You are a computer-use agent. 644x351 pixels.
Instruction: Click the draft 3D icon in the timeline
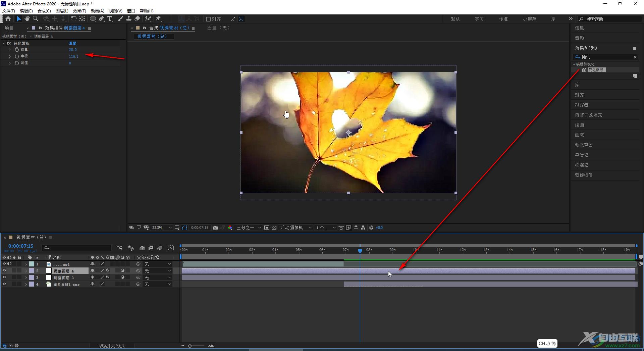pos(131,248)
